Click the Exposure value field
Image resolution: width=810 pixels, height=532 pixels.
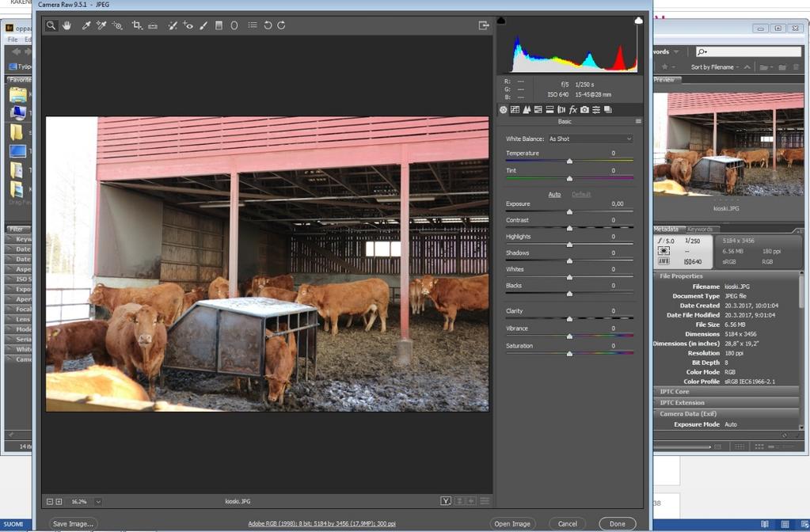pos(618,204)
